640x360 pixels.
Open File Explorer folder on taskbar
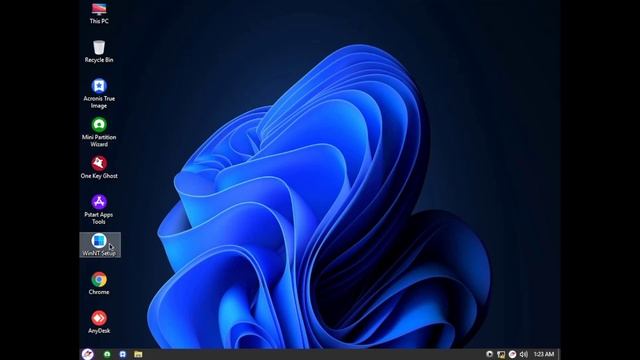tap(138, 354)
